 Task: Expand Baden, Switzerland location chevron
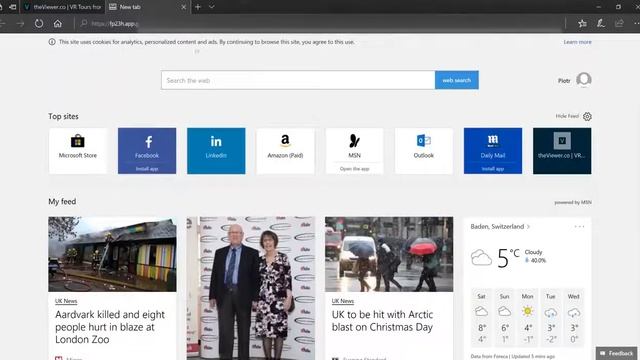(x=529, y=227)
